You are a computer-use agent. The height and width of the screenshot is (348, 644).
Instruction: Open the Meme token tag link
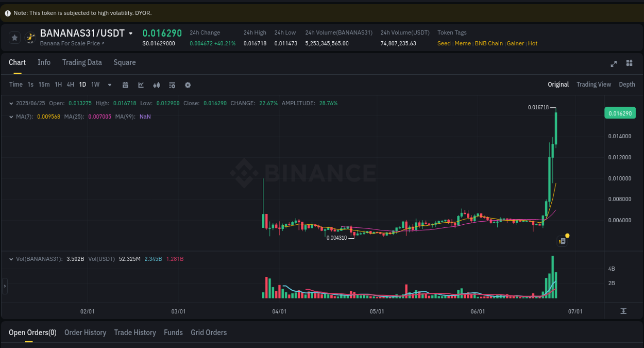(x=462, y=43)
